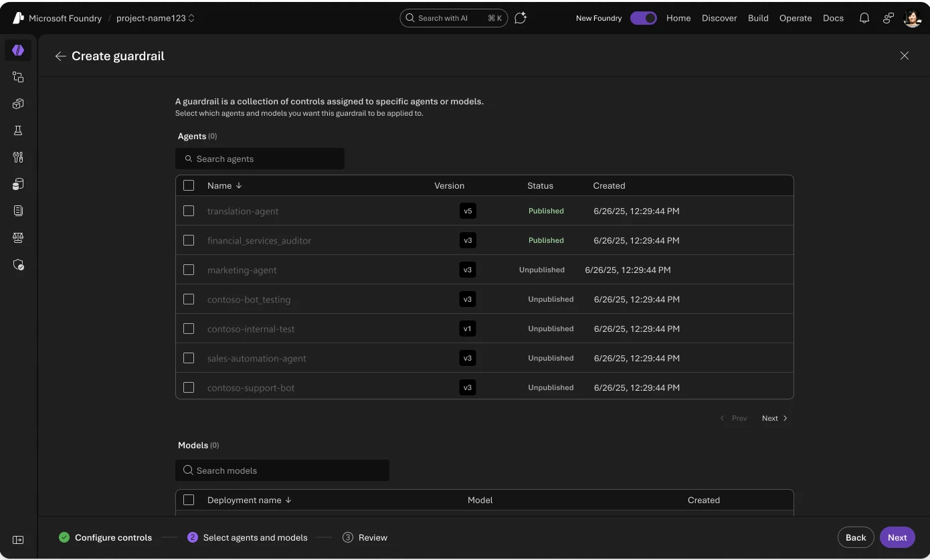Select the financial_services_auditor checkbox

[189, 240]
